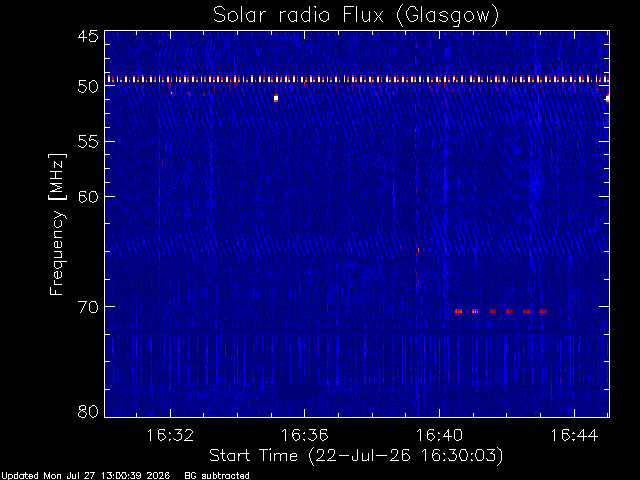640x480 pixels.
Task: Click the 80 MHz frequency label
Action: pos(88,411)
